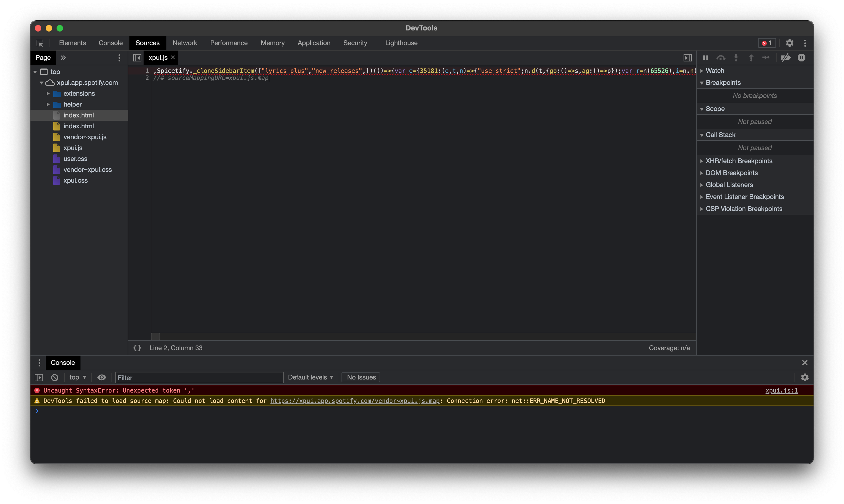Image resolution: width=844 pixels, height=504 pixels.
Task: Click the console Filter input field
Action: click(199, 377)
